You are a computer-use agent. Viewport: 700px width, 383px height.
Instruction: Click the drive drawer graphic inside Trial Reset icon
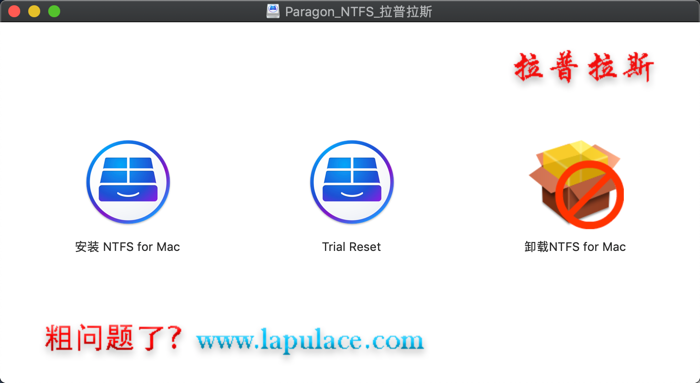[352, 193]
